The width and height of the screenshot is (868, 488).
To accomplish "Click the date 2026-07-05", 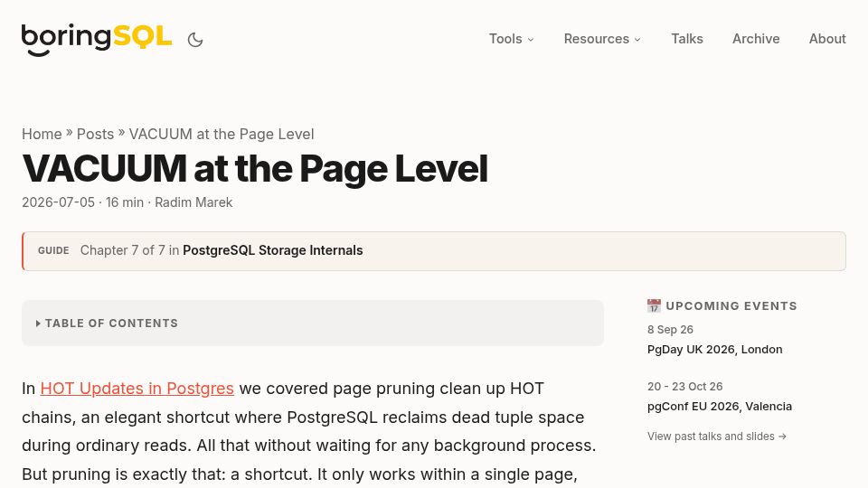I will coord(58,202).
